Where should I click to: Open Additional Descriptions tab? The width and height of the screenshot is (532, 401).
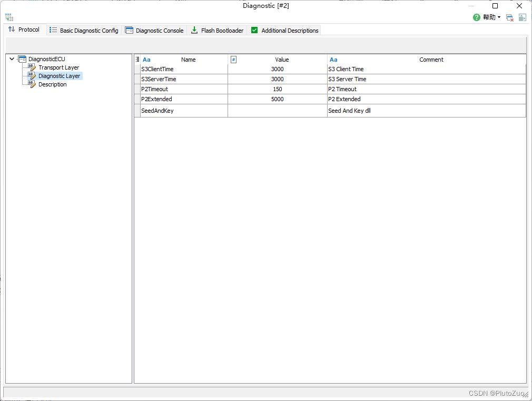click(x=284, y=30)
